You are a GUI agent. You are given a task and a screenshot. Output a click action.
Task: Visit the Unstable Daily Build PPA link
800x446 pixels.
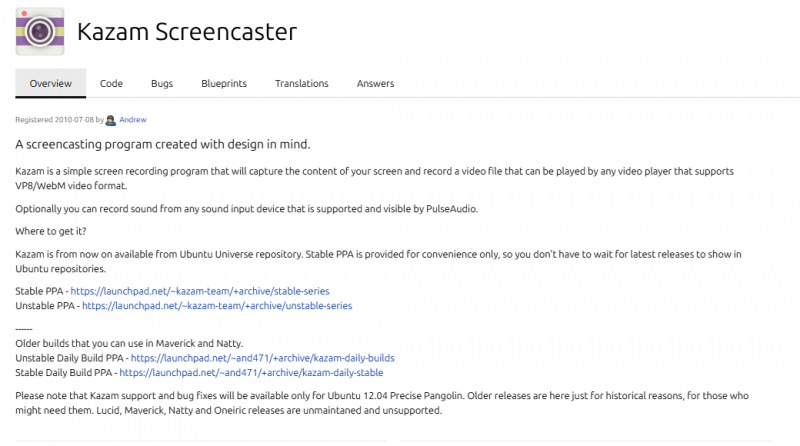[262, 357]
